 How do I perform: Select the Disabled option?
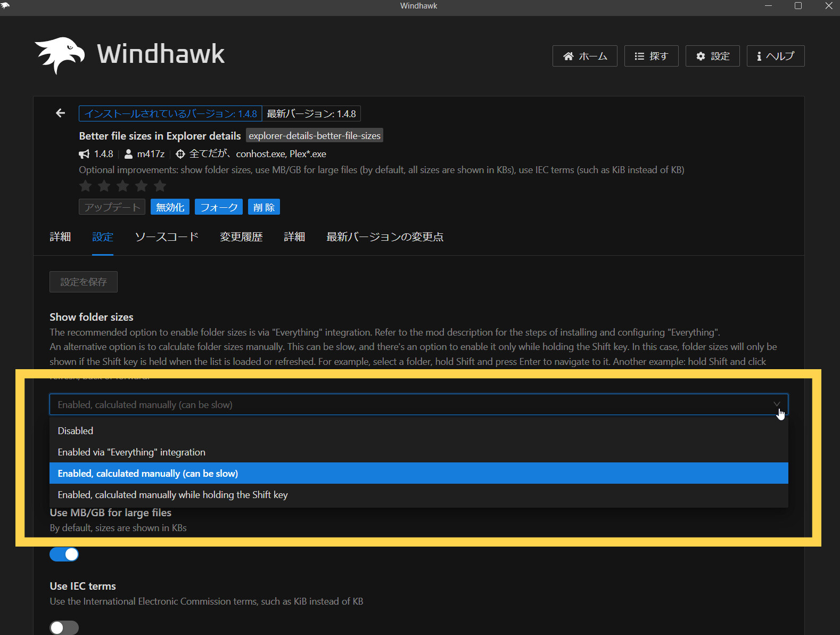418,430
